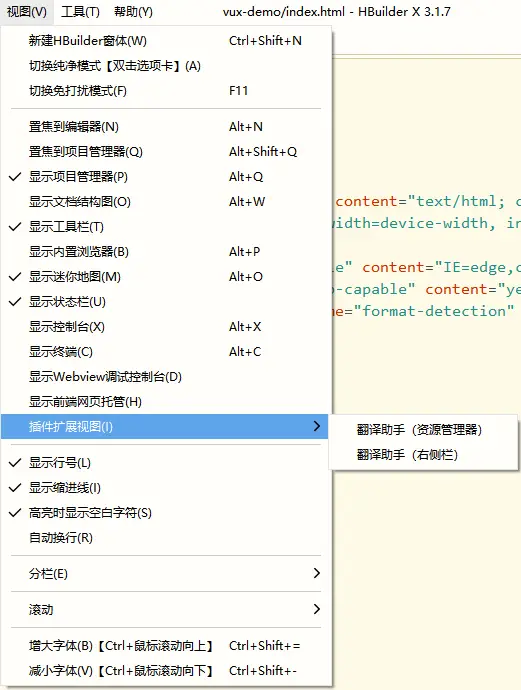
Task: Click the checkmark beside 显示状态栏(U)
Action: click(15, 302)
